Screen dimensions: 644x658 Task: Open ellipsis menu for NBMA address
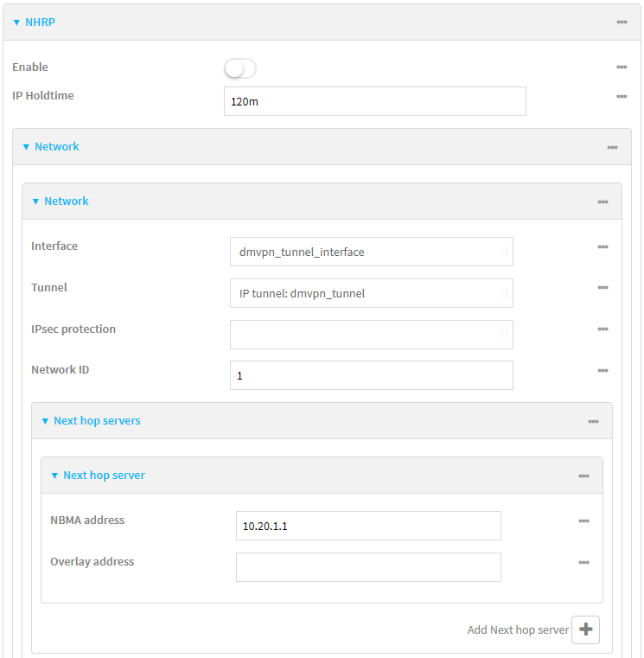point(583,521)
